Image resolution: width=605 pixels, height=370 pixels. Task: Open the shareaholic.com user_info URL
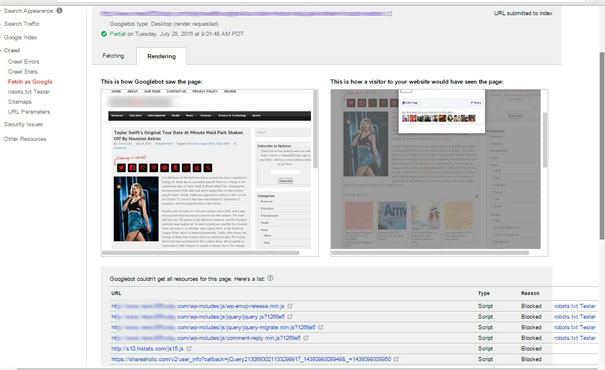(x=251, y=359)
